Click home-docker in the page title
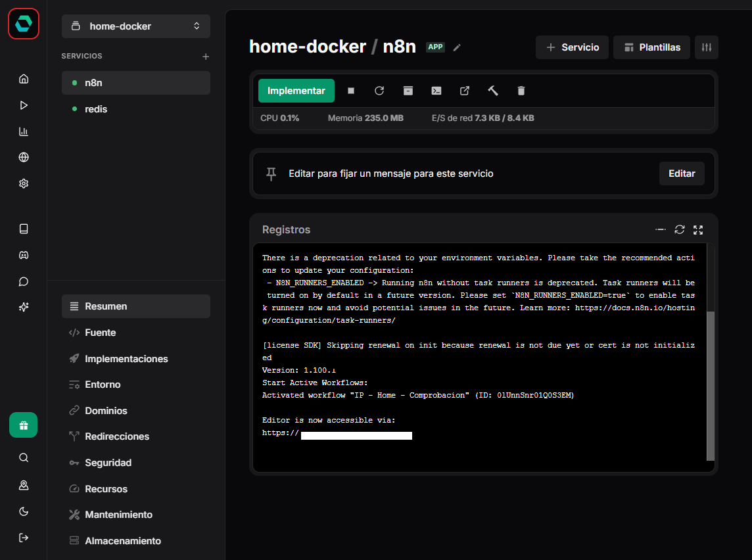Screen dimensions: 752x560 pyautogui.click(x=308, y=47)
